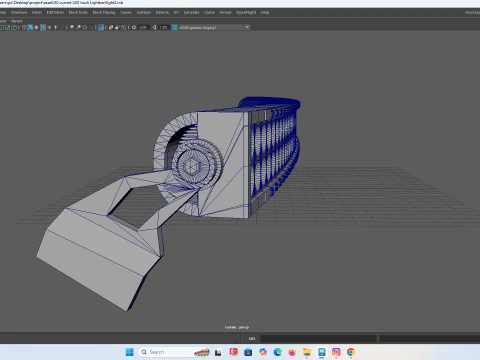This screenshot has height=360, width=480.
Task: Enable X-ray joints icon
Action: pos(124,27)
